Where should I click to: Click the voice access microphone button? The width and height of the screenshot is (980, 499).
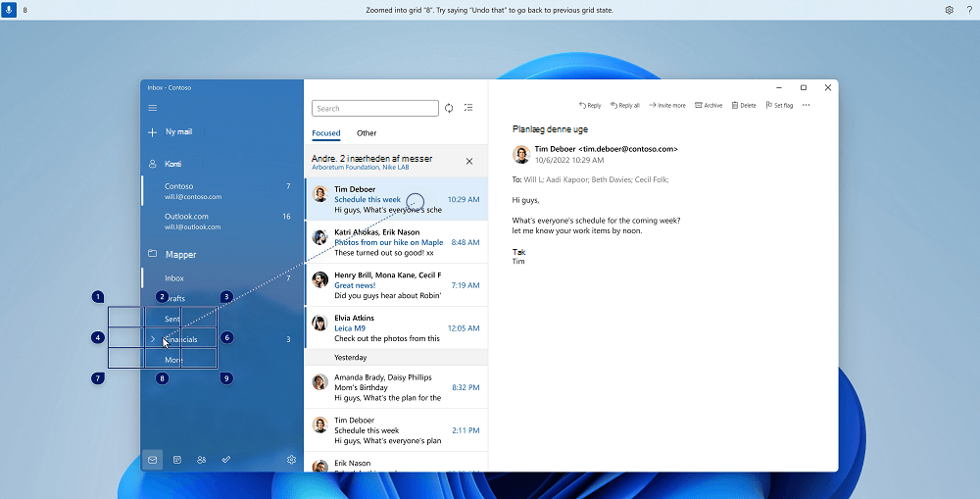pos(9,10)
